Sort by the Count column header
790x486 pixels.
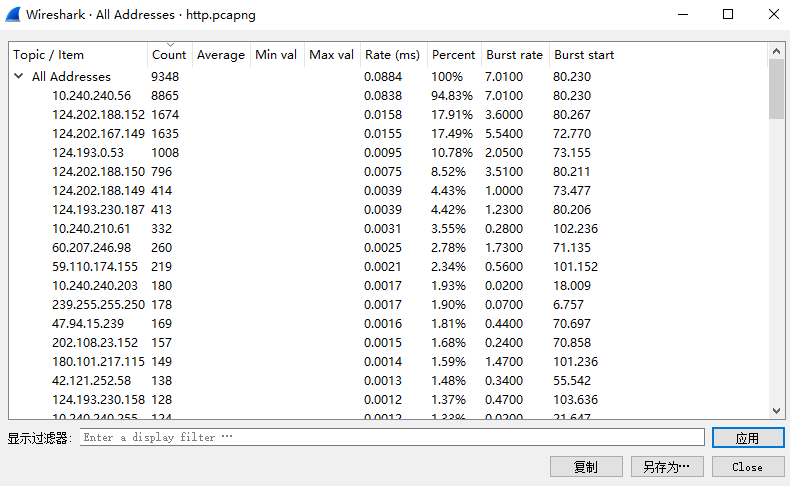169,54
